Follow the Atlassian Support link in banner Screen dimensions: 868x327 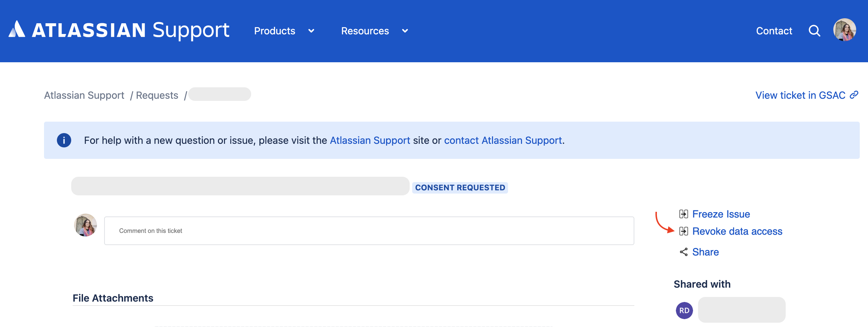coord(370,140)
